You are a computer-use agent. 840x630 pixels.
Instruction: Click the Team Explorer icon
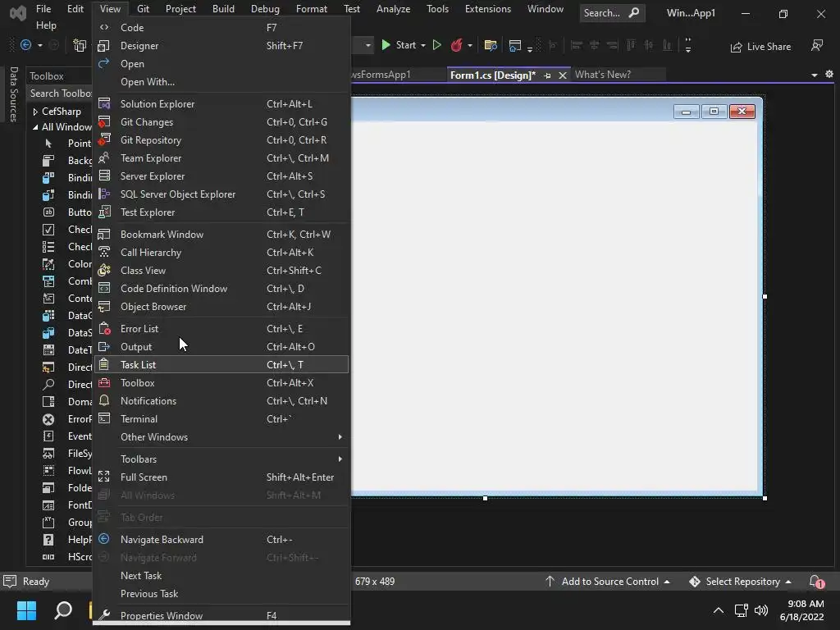click(x=104, y=158)
